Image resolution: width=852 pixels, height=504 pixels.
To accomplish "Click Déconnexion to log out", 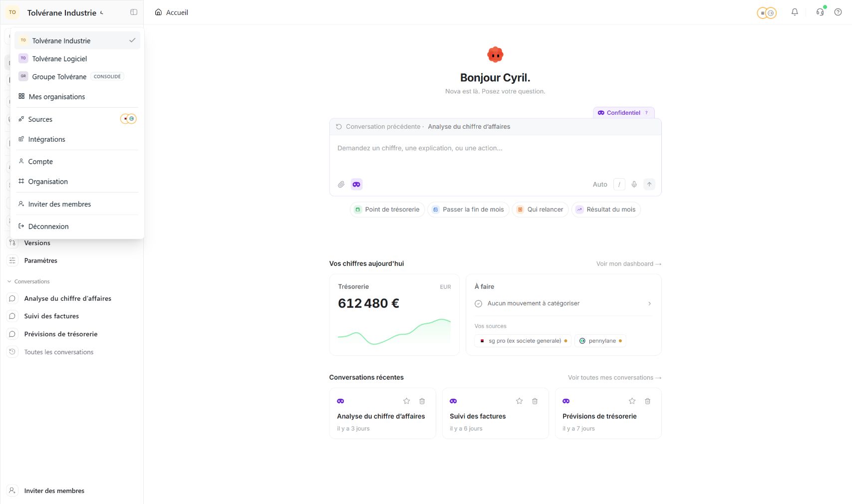I will [77, 227].
